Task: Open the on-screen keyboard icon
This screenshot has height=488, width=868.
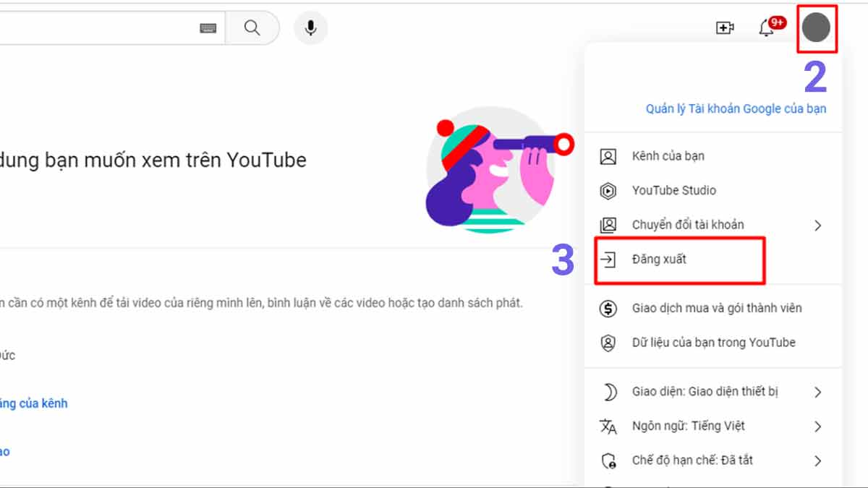Action: 208,28
